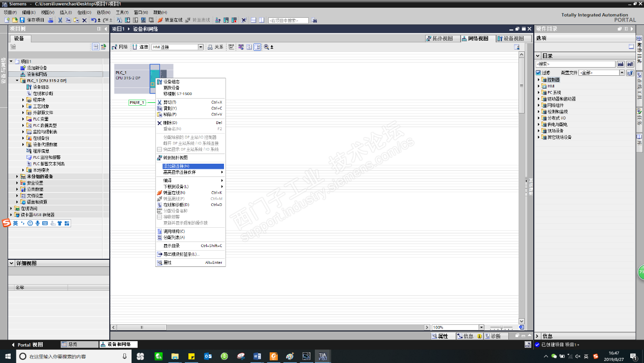
Task: Open the zoom 100% dropdown
Action: click(x=481, y=327)
